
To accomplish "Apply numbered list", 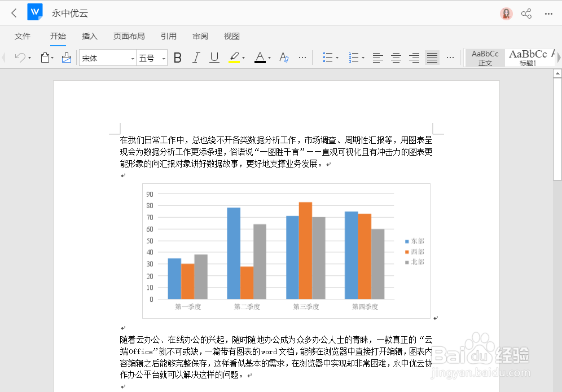I will click(353, 58).
